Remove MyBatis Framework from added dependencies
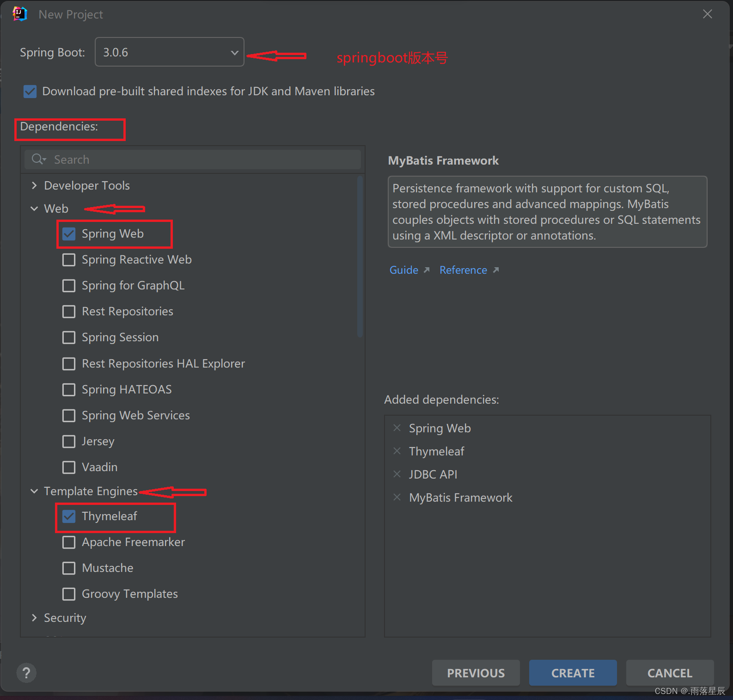 point(397,497)
